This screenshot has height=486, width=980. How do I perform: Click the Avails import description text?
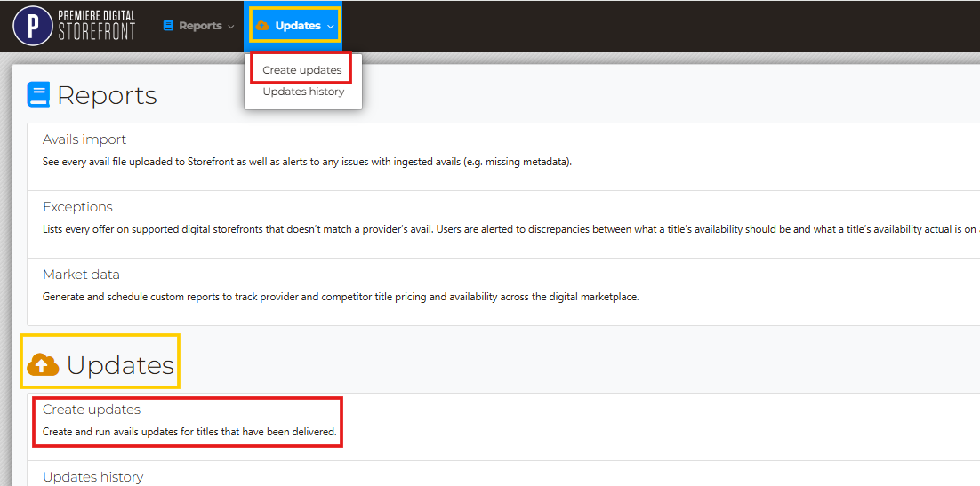307,162
